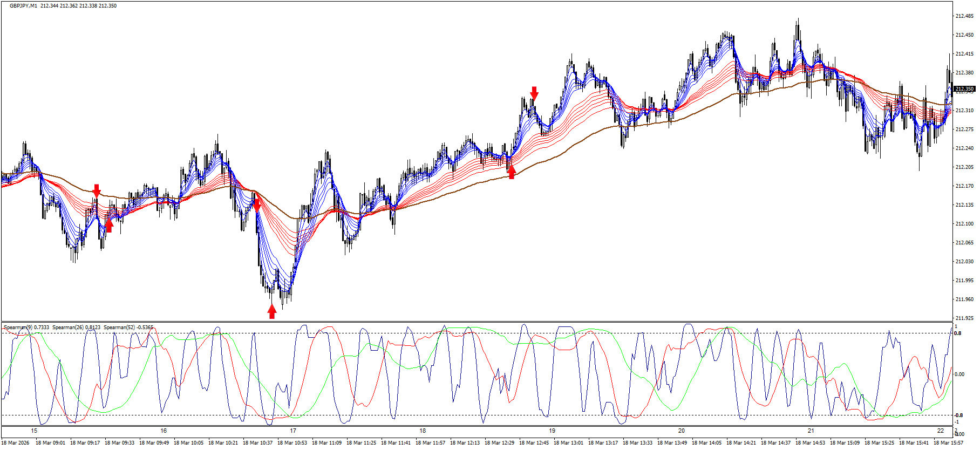Screen dimensions: 980x457
Task: Click the red down arrow near 09:17
Action: [97, 190]
